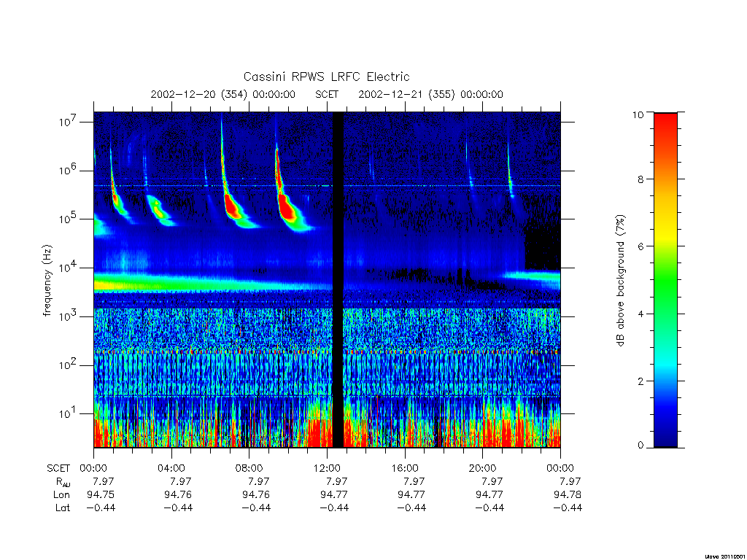Click the longitude value 94.75
The image size is (747, 560).
[x=101, y=495]
